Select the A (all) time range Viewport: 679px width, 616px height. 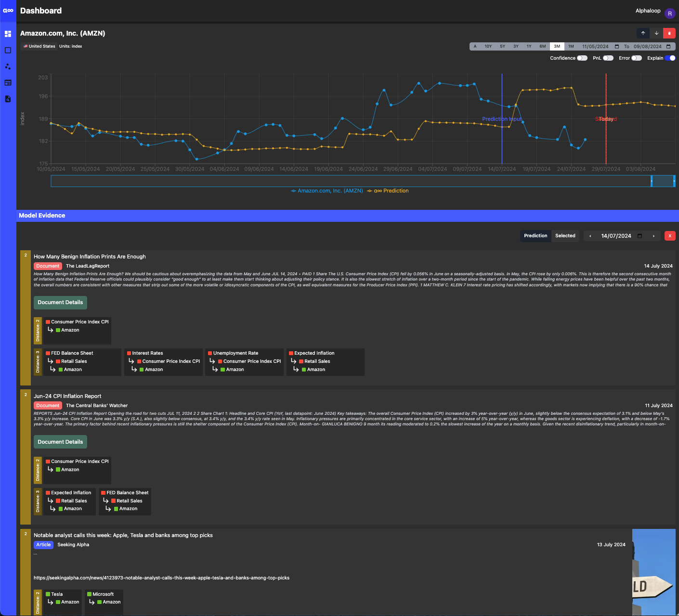475,47
